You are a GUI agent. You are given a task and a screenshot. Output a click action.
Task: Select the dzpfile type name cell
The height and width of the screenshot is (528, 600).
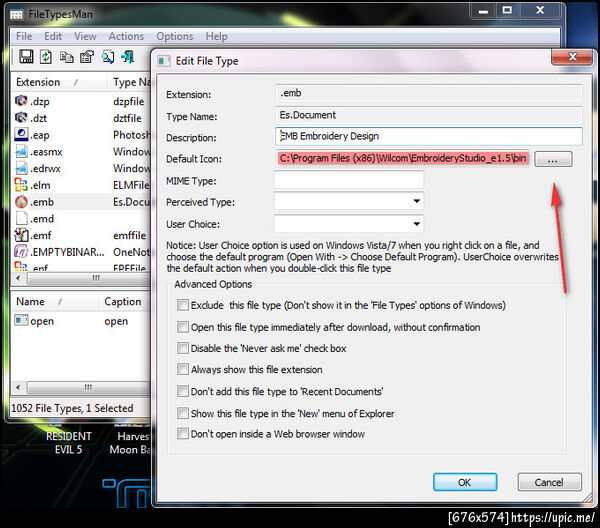tap(129, 101)
